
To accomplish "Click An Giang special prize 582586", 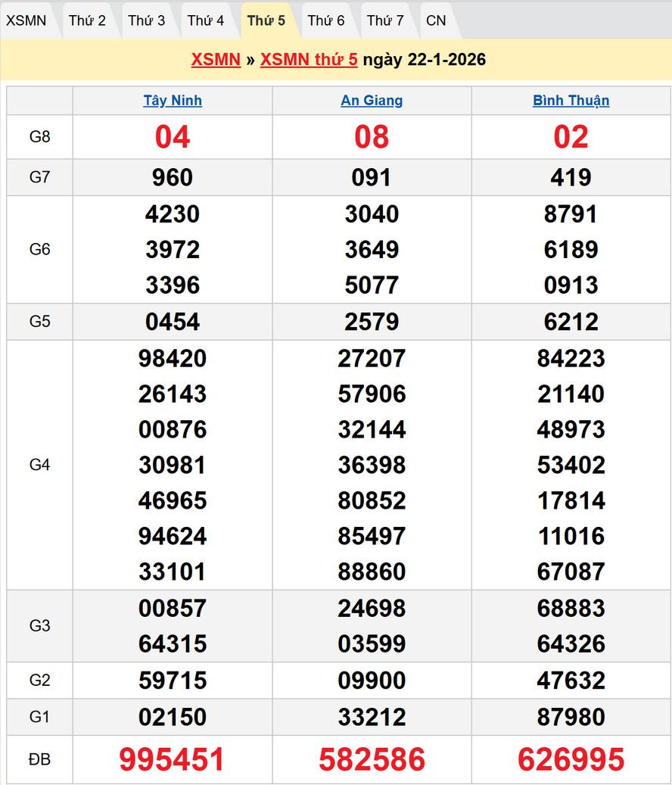I will click(x=372, y=759).
